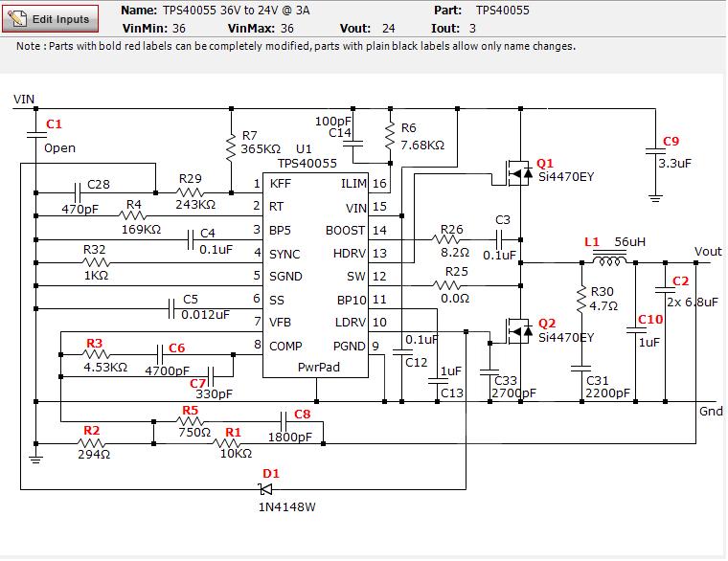
Task: Click the PwrPad text in U1
Action: (x=318, y=367)
